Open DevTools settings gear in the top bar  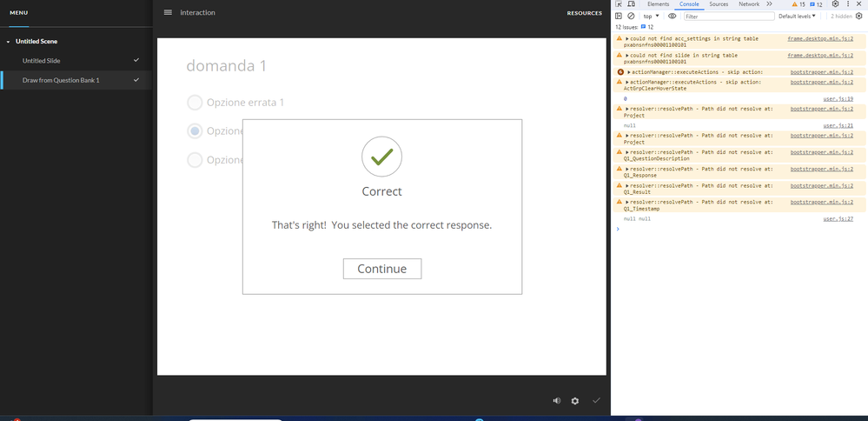tap(835, 3)
